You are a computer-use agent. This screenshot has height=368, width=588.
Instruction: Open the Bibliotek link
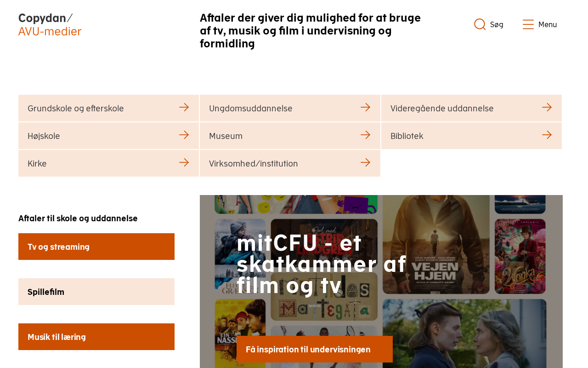point(471,136)
